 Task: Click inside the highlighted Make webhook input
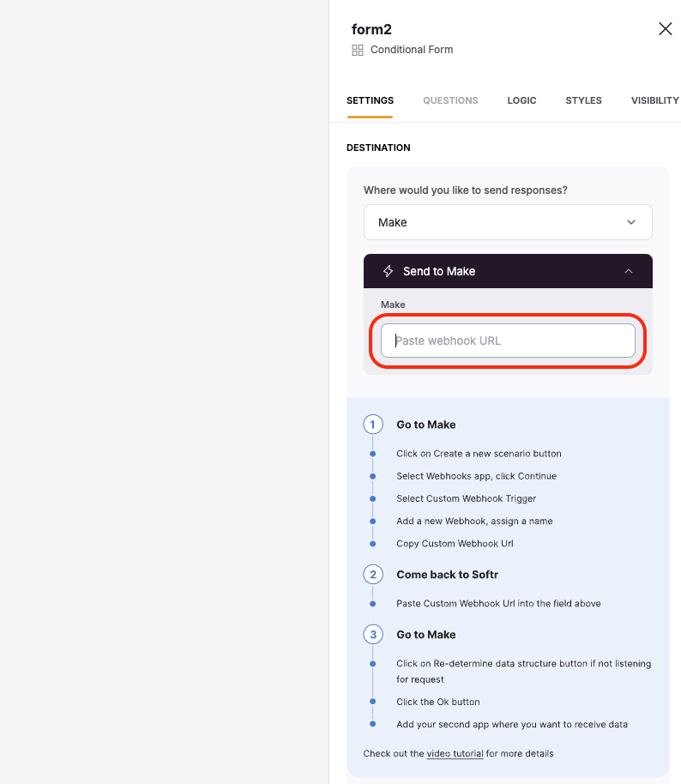[508, 341]
